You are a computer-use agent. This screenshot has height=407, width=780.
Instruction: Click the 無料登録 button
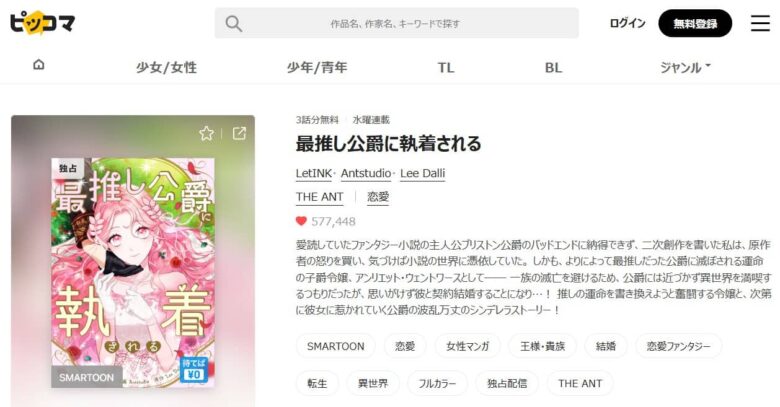[x=695, y=23]
